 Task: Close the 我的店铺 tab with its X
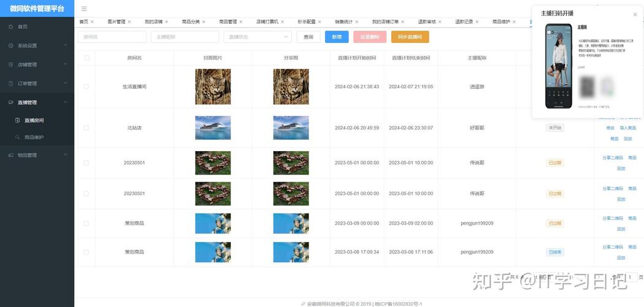166,21
